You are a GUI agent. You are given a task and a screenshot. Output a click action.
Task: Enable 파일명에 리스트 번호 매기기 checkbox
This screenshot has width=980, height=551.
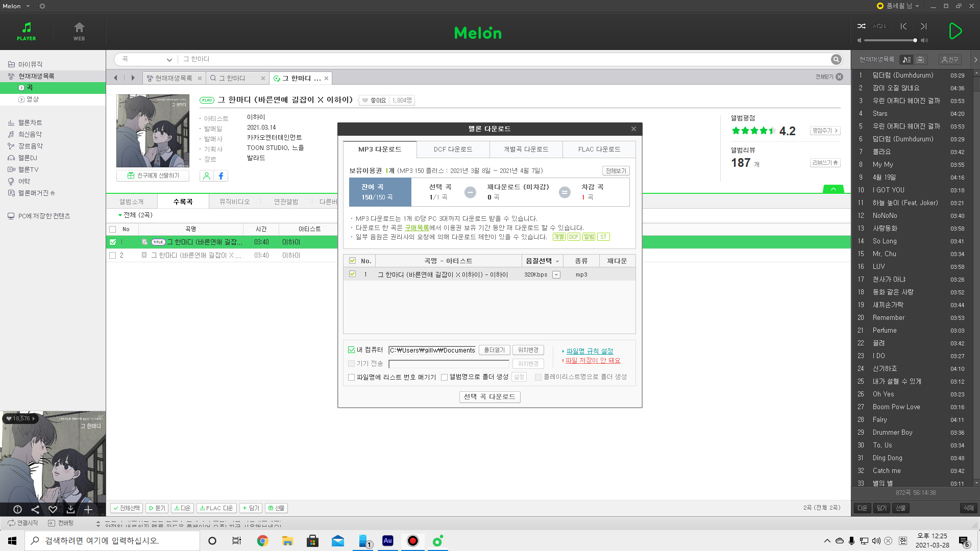click(x=351, y=378)
